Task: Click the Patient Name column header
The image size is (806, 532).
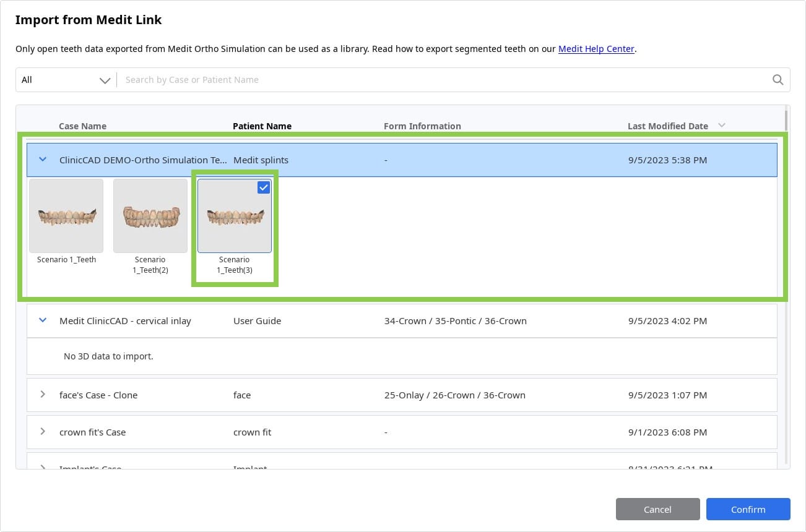Action: coord(262,126)
